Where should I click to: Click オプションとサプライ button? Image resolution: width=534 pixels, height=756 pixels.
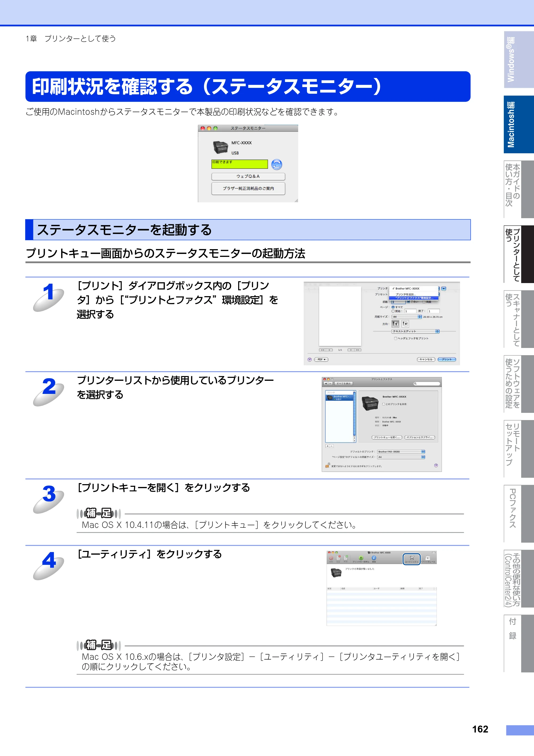(419, 437)
